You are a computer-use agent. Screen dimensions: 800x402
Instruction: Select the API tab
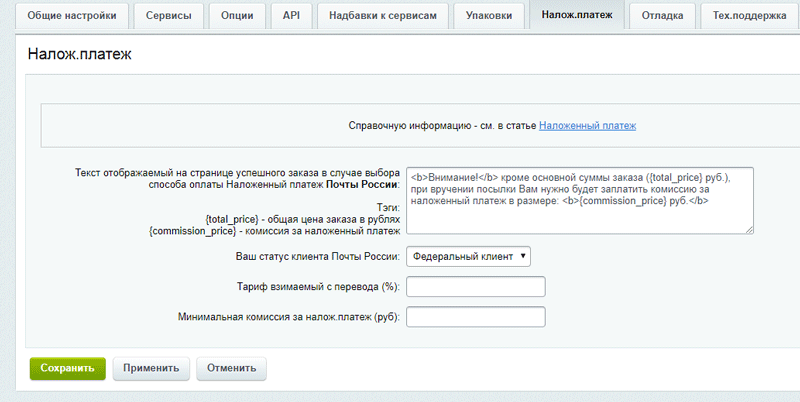pyautogui.click(x=290, y=16)
